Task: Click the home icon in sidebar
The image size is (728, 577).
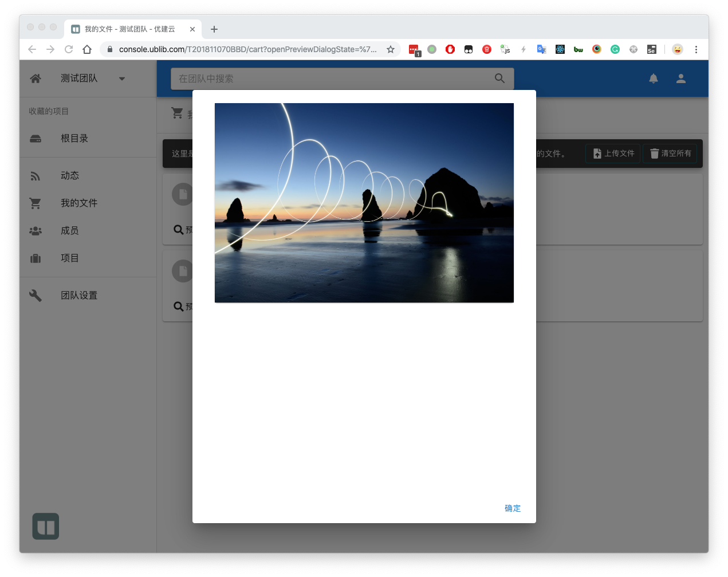Action: (x=36, y=78)
